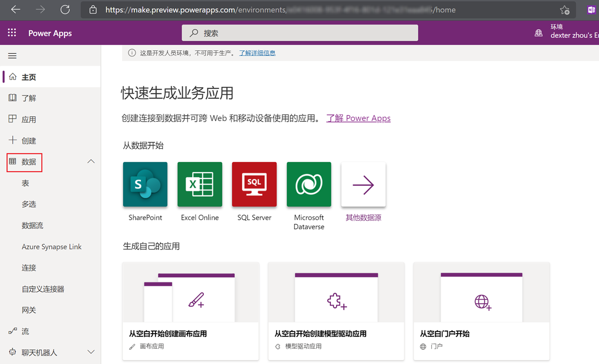Click the 了解详细信息 link

tap(257, 53)
